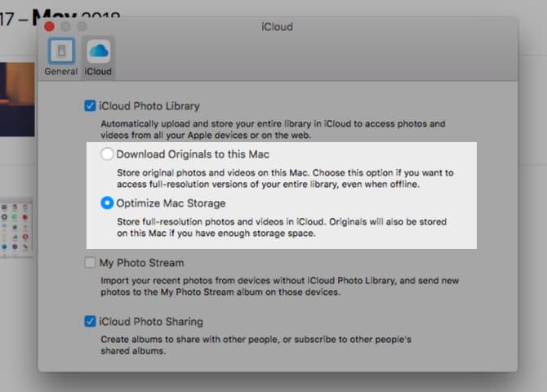Screen dimensions: 547x392
Task: Open the icon-grid screenshot thumbnail in Photos window
Action: (x=16, y=229)
